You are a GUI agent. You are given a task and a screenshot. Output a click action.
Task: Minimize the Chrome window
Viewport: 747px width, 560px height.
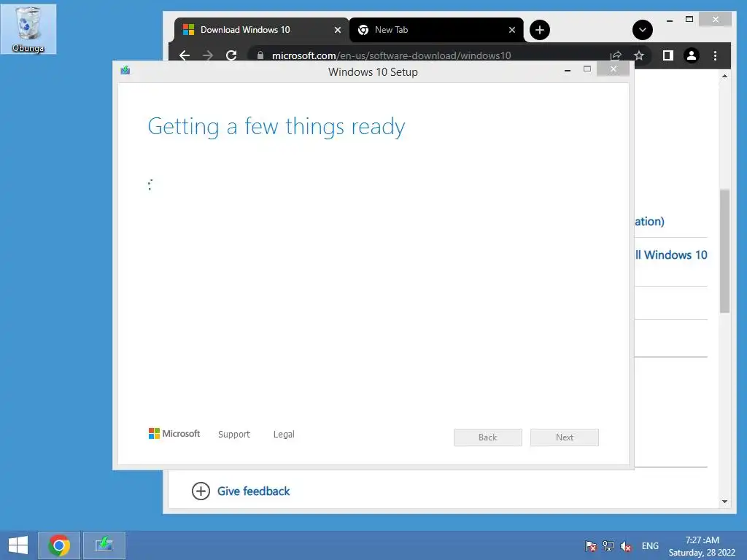coord(670,20)
